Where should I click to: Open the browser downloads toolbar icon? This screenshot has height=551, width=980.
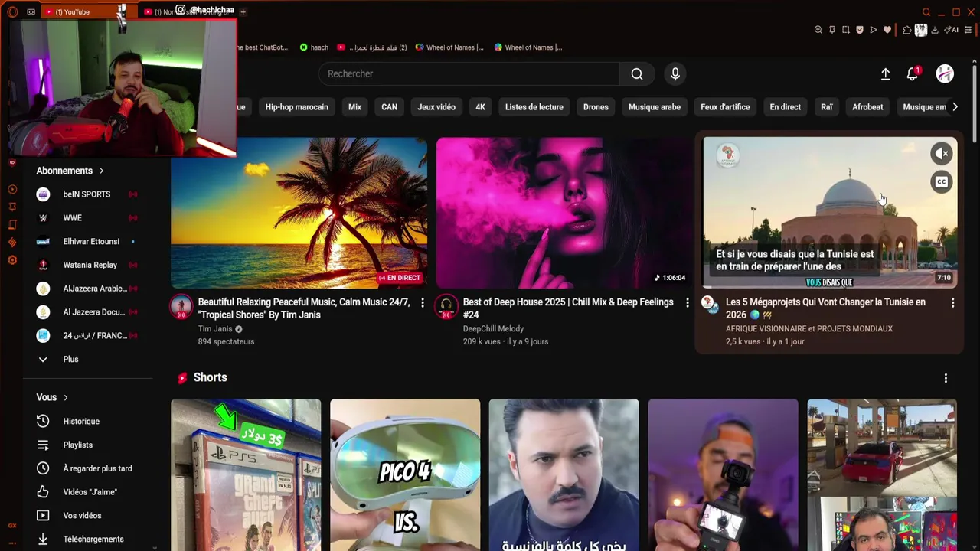935,30
